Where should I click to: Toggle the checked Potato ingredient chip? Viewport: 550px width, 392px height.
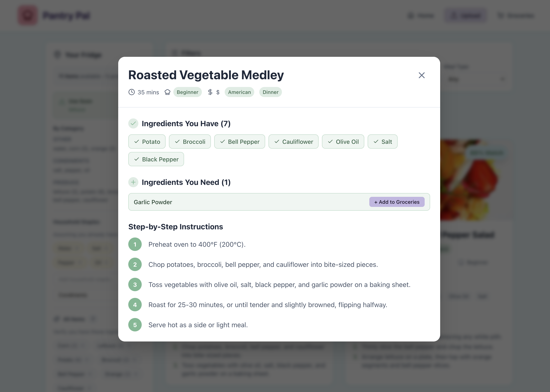point(147,142)
